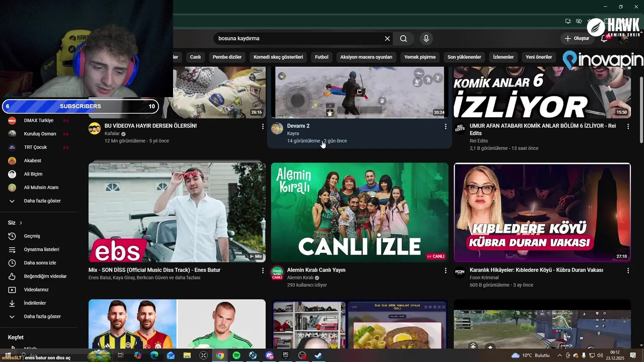Open three-dot menu for BU VİDEOYA HAYIR DERSEN ÖLERSİN

tap(263, 126)
